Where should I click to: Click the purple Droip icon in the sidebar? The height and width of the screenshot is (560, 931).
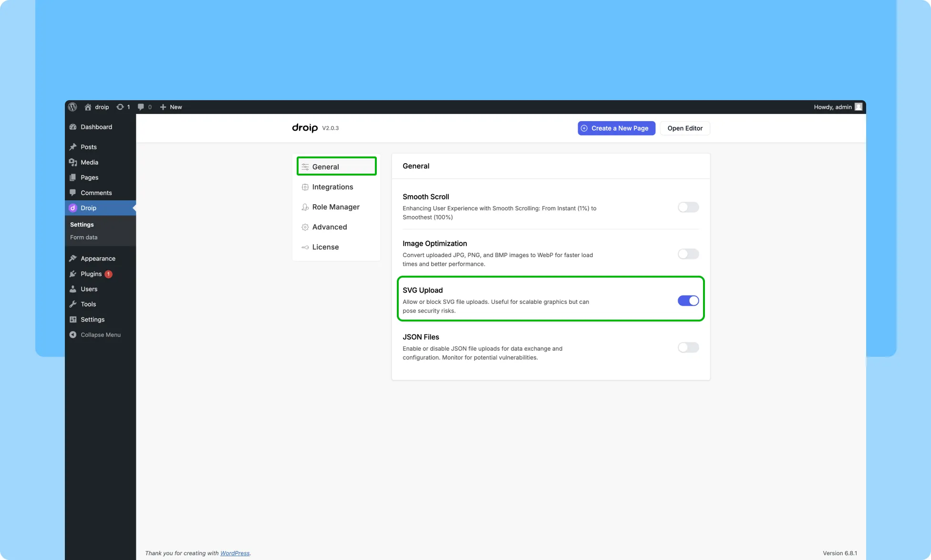73,208
